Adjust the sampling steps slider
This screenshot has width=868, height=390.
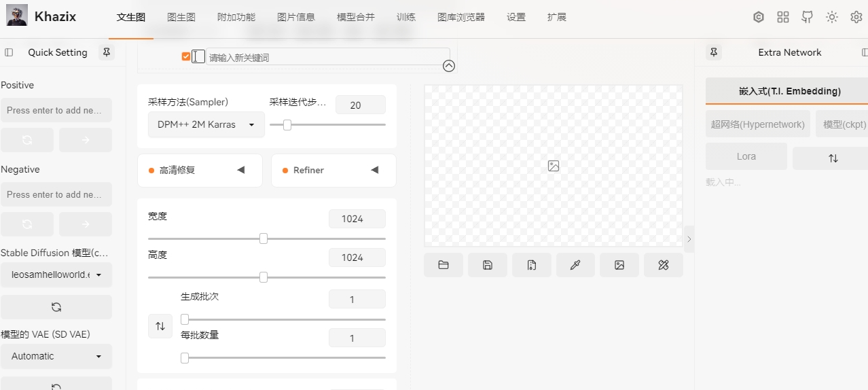(x=327, y=125)
